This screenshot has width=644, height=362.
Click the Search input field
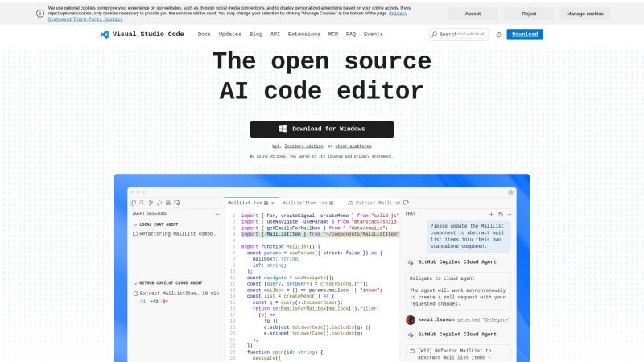pos(459,35)
